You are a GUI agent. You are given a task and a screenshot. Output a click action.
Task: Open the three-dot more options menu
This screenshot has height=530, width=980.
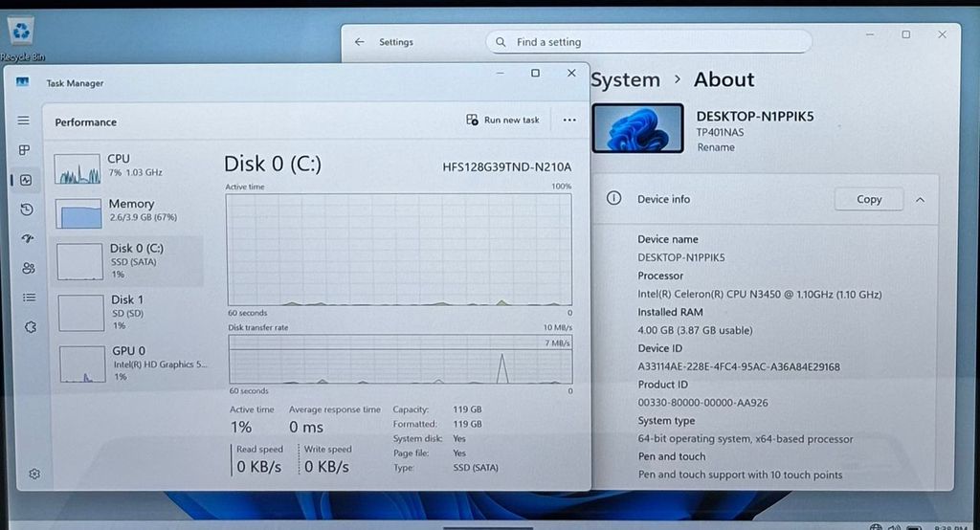(569, 120)
